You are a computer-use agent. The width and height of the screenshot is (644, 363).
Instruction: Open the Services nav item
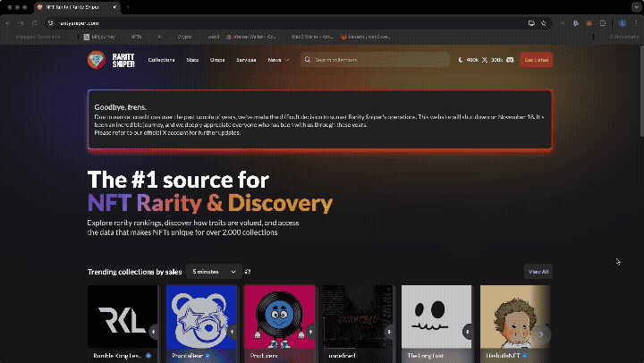coord(246,60)
